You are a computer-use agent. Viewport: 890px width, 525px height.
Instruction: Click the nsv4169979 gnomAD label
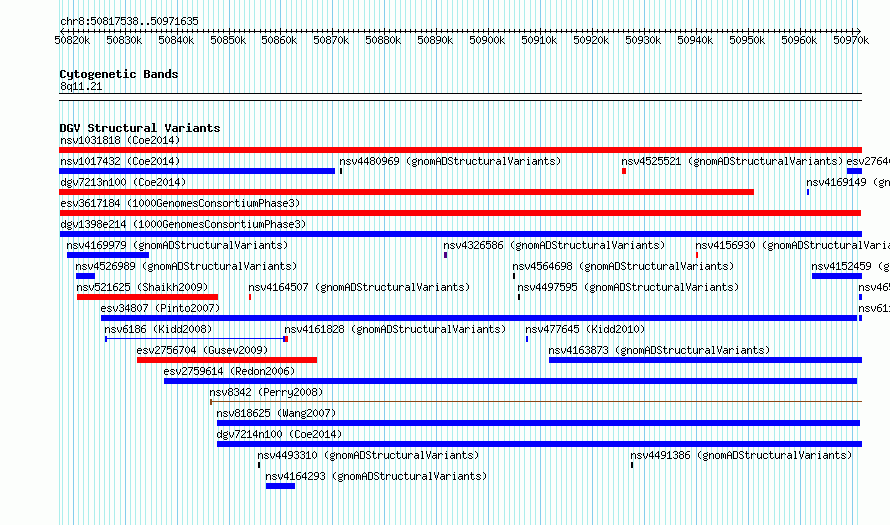[177, 245]
